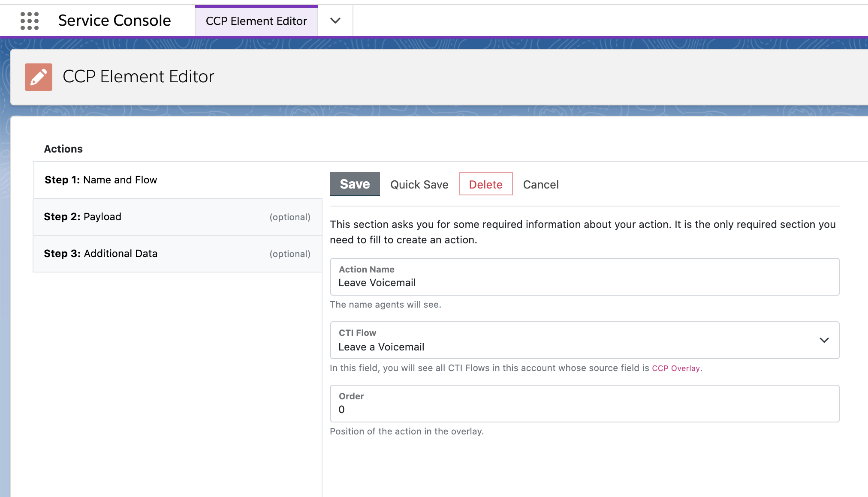Select the Leave a Voicemail CTI Flow combobox
The width and height of the screenshot is (868, 497).
tap(585, 340)
